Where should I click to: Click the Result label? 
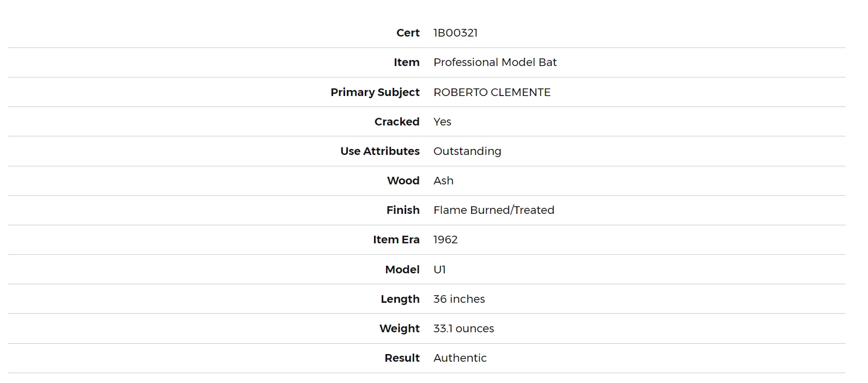coord(402,358)
